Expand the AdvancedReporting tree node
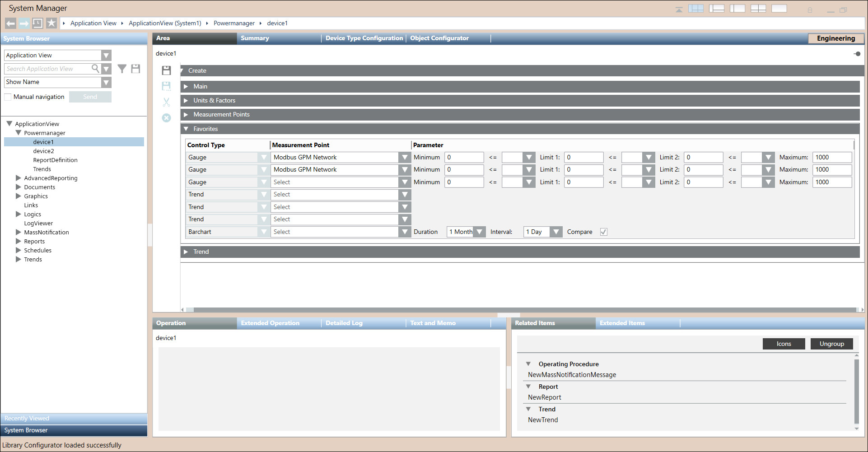Image resolution: width=868 pixels, height=452 pixels. coord(19,178)
